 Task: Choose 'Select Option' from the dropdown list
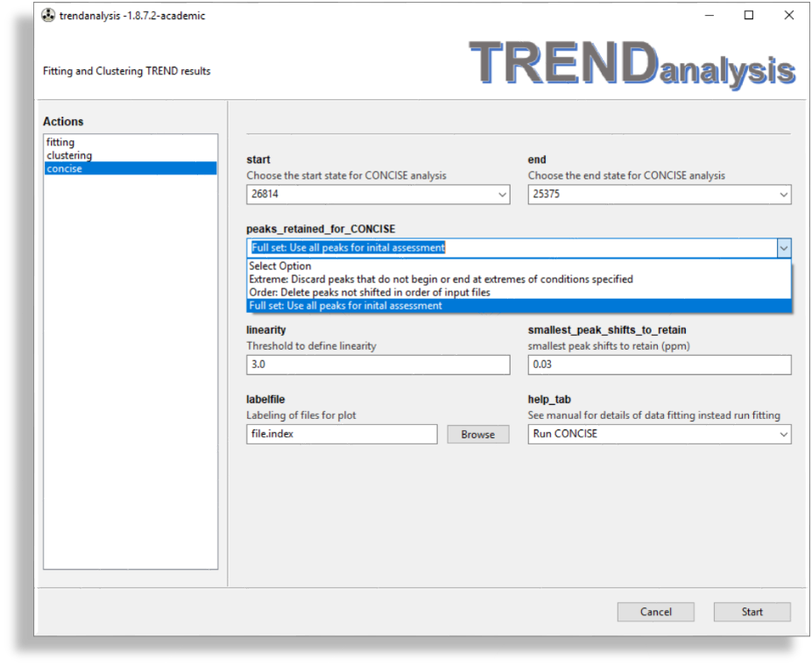click(280, 266)
